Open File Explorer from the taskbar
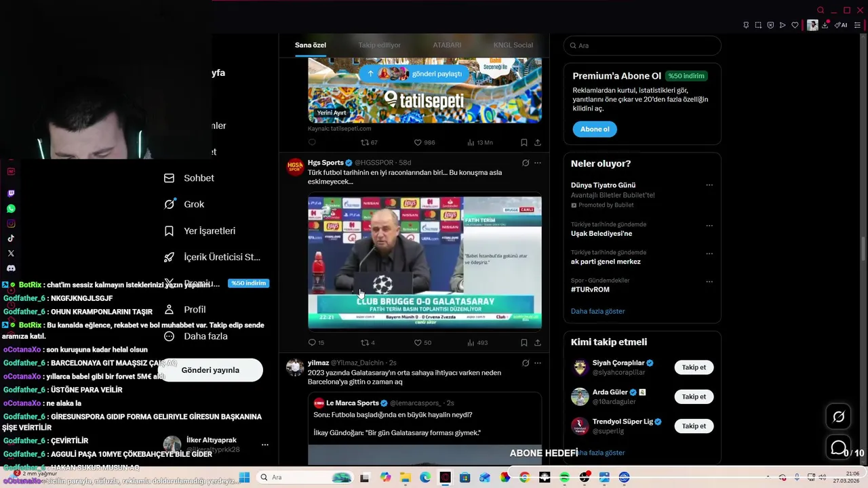868x488 pixels. coord(405,477)
